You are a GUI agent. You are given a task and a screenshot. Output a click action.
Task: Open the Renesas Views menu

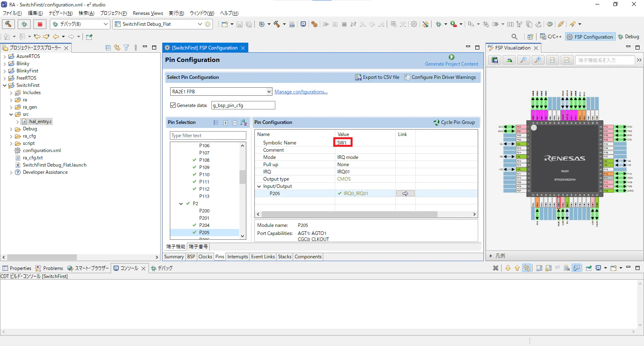coord(148,13)
